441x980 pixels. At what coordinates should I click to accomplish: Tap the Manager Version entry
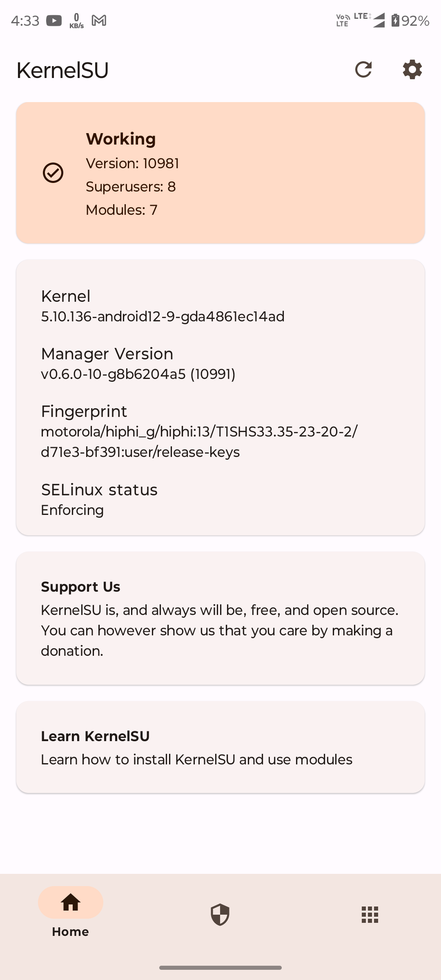tap(139, 374)
